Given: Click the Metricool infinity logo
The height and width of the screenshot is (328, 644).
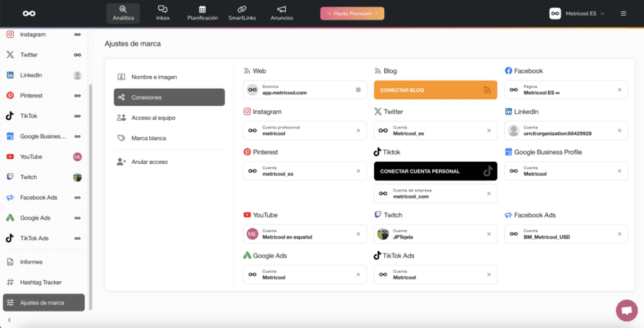Looking at the screenshot, I should coord(29,14).
